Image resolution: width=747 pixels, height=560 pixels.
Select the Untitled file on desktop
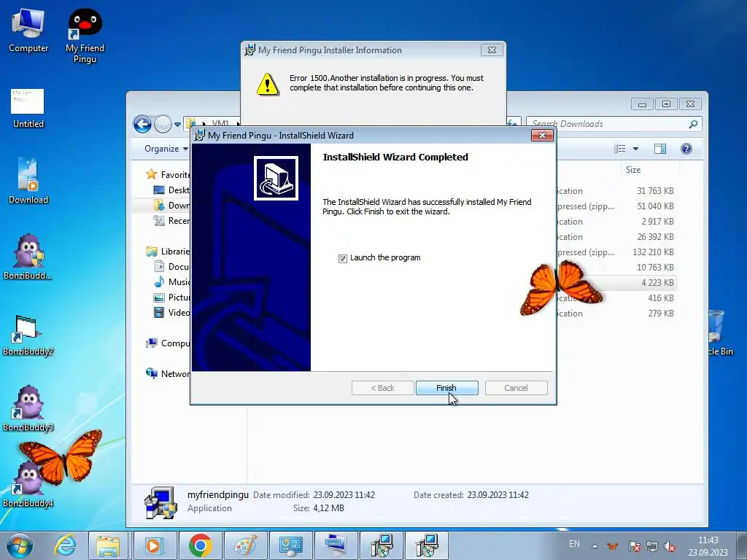coord(28,109)
